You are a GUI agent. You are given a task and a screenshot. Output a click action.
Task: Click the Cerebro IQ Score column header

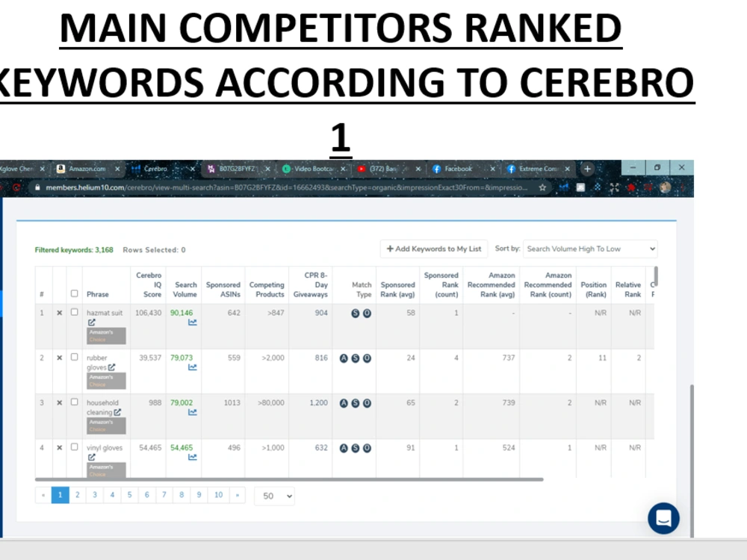point(149,284)
